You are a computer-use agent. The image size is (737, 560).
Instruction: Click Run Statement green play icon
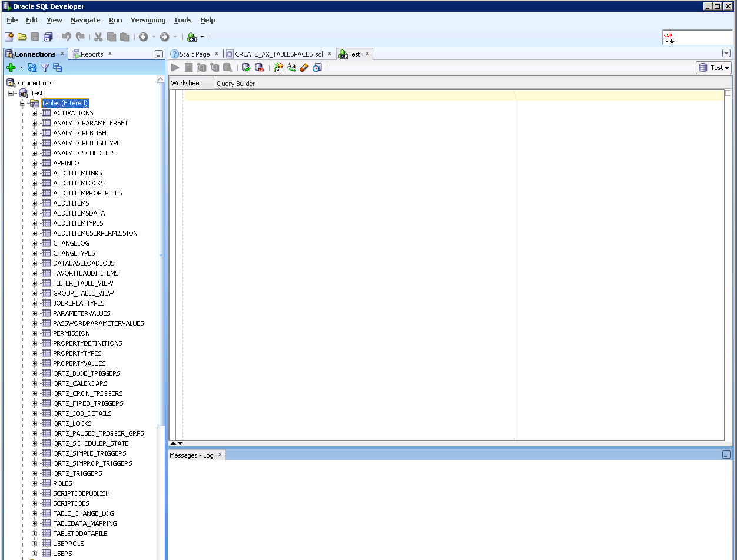tap(175, 68)
